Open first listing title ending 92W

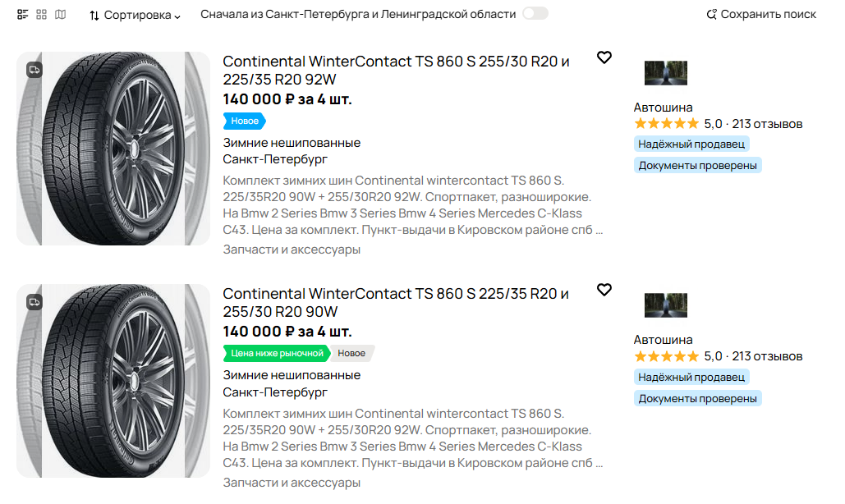(x=396, y=71)
